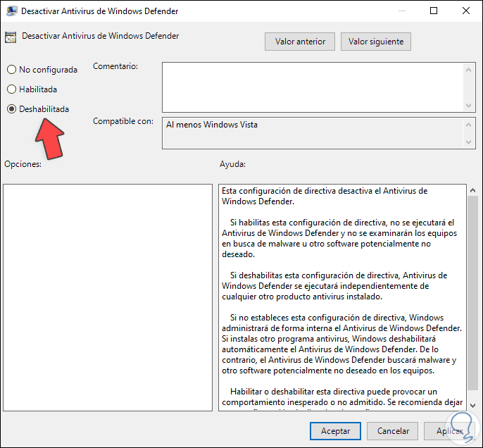Viewport: 483px width, 448px height.
Task: Apply changes with the Aplicar button
Action: point(449,431)
